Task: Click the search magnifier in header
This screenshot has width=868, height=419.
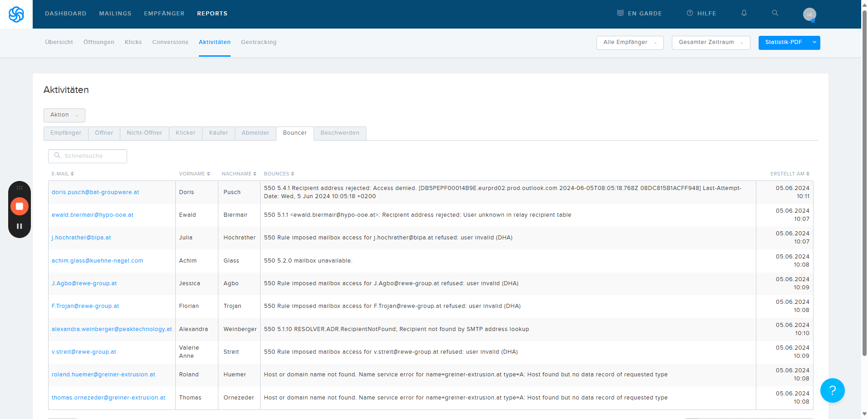Action: tap(775, 13)
